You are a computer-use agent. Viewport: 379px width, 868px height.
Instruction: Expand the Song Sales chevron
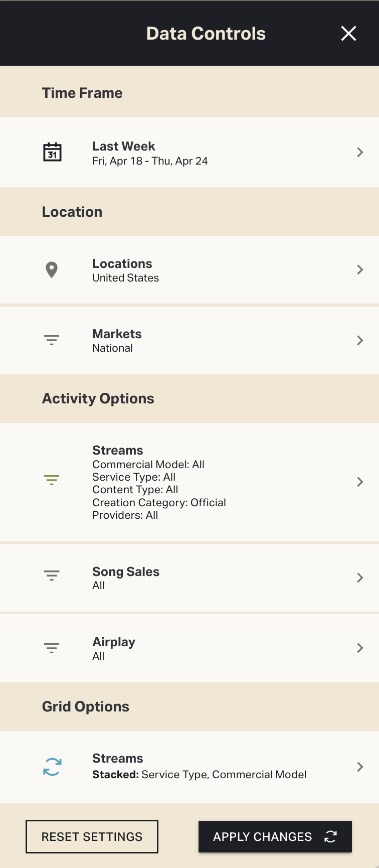[360, 577]
